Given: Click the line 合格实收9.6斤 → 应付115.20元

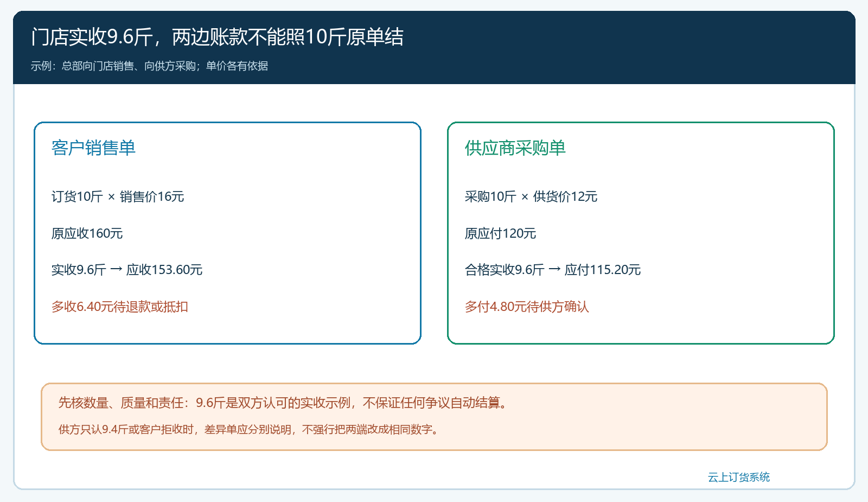Looking at the screenshot, I should click(553, 270).
